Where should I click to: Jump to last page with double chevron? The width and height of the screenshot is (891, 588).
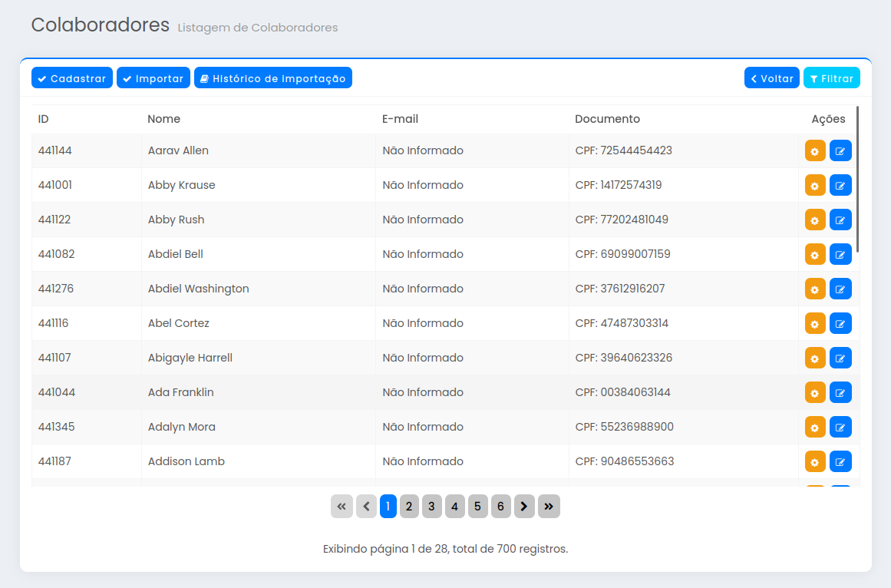click(x=549, y=507)
